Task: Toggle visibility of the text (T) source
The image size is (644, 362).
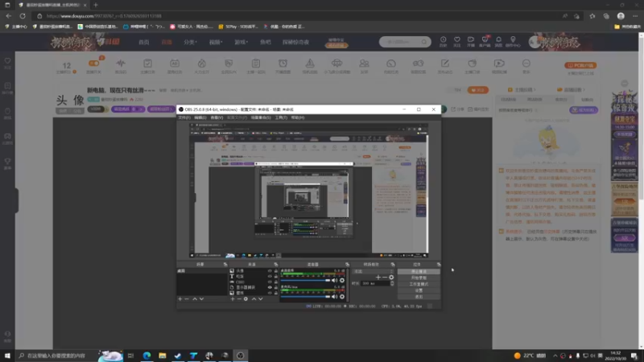Action: (270, 277)
